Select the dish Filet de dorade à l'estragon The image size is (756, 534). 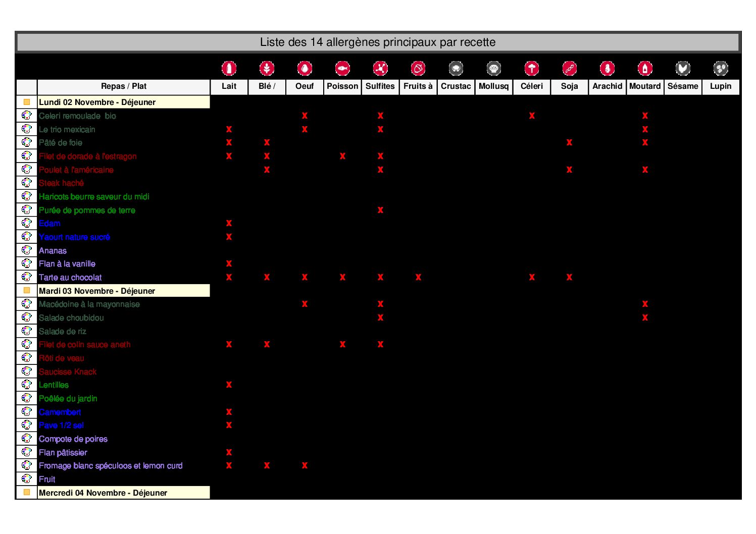point(88,156)
